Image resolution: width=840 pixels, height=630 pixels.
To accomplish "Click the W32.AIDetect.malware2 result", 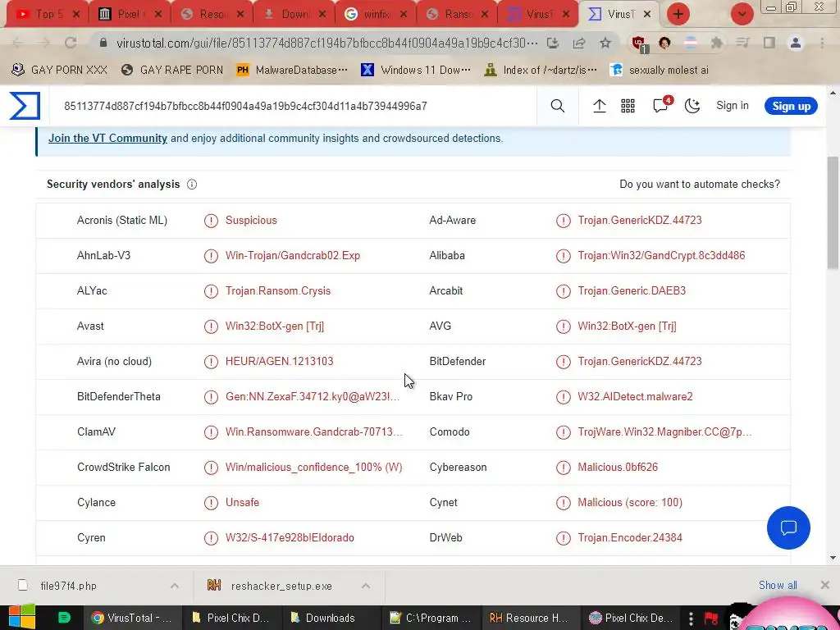I will (635, 396).
